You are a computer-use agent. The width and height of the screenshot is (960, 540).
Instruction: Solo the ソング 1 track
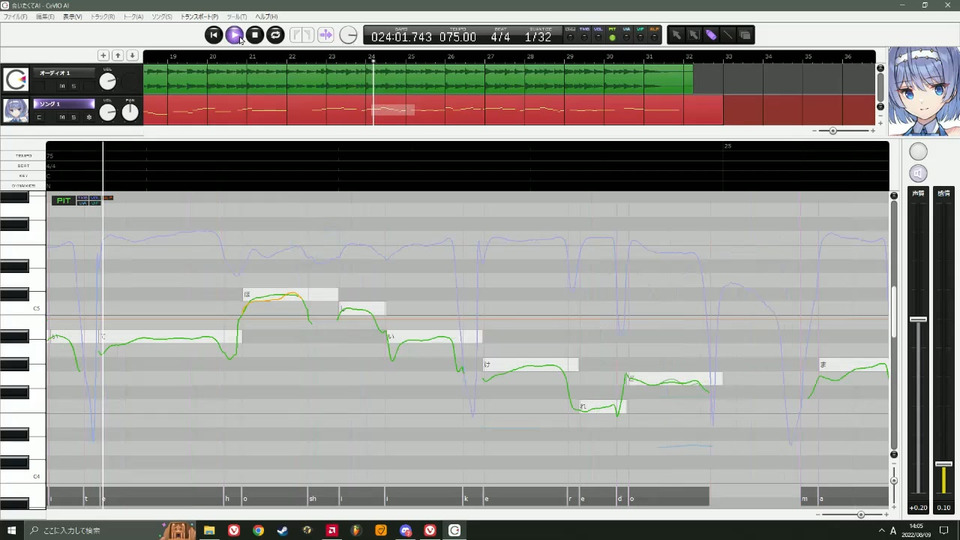click(x=73, y=117)
